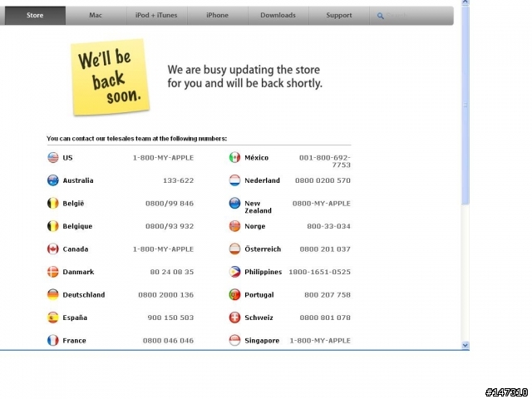Select Österreich number 0800 201 037
The height and width of the screenshot is (399, 532).
pyautogui.click(x=325, y=249)
